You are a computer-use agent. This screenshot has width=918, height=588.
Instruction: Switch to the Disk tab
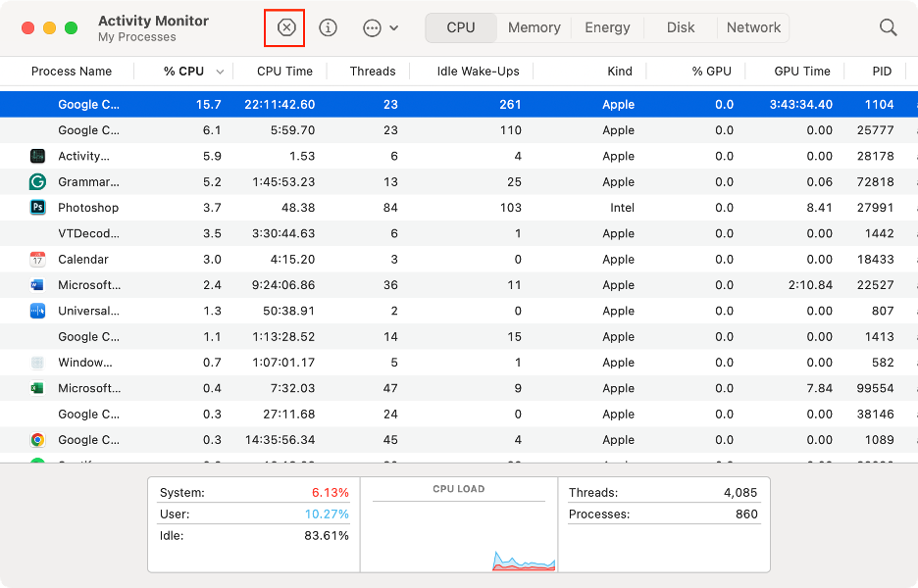(680, 27)
